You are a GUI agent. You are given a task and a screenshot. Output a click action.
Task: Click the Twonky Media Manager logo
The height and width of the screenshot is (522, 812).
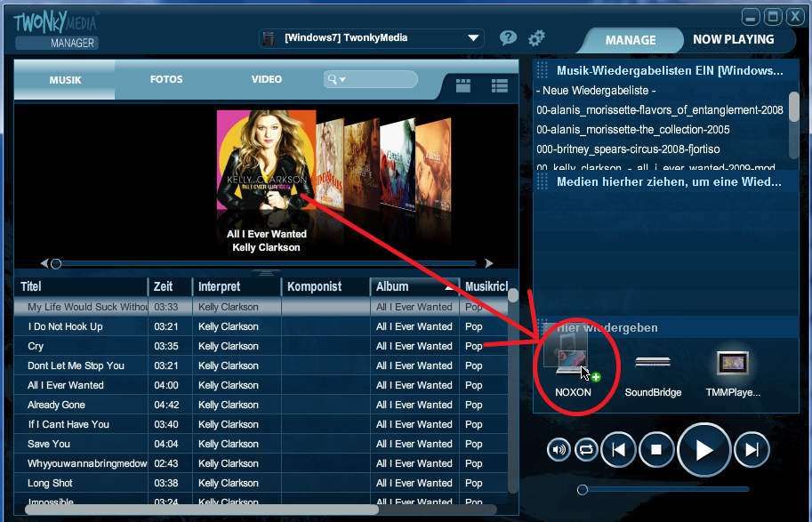(x=56, y=30)
